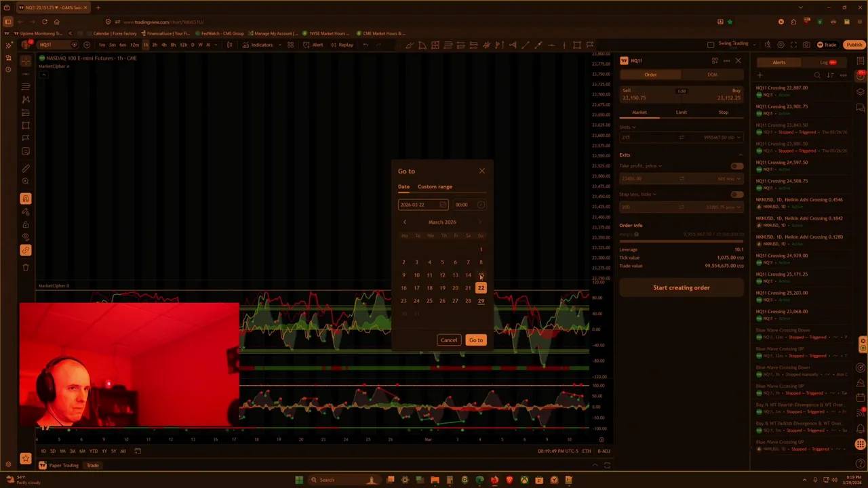Click the units quantity input field

pyautogui.click(x=649, y=138)
